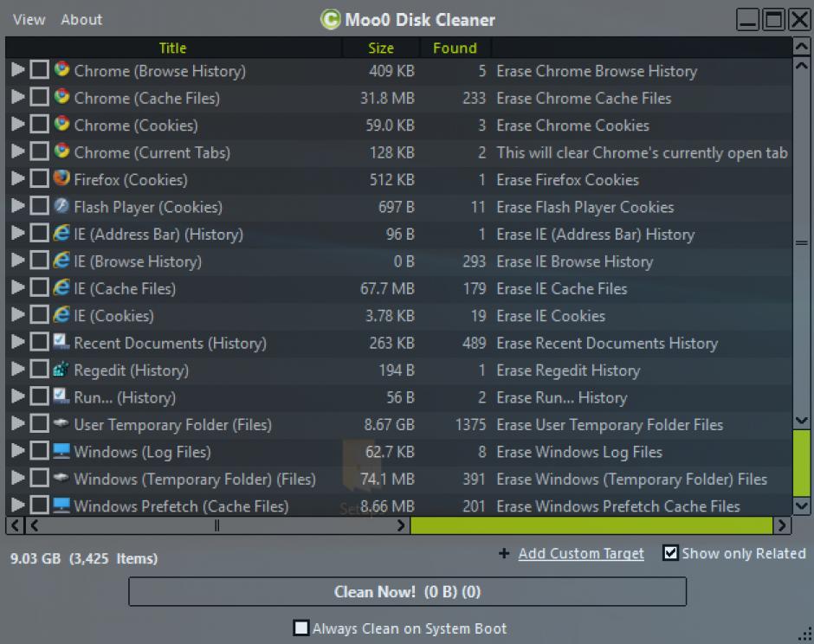Click the Chrome icon beside Browse History

(x=61, y=69)
